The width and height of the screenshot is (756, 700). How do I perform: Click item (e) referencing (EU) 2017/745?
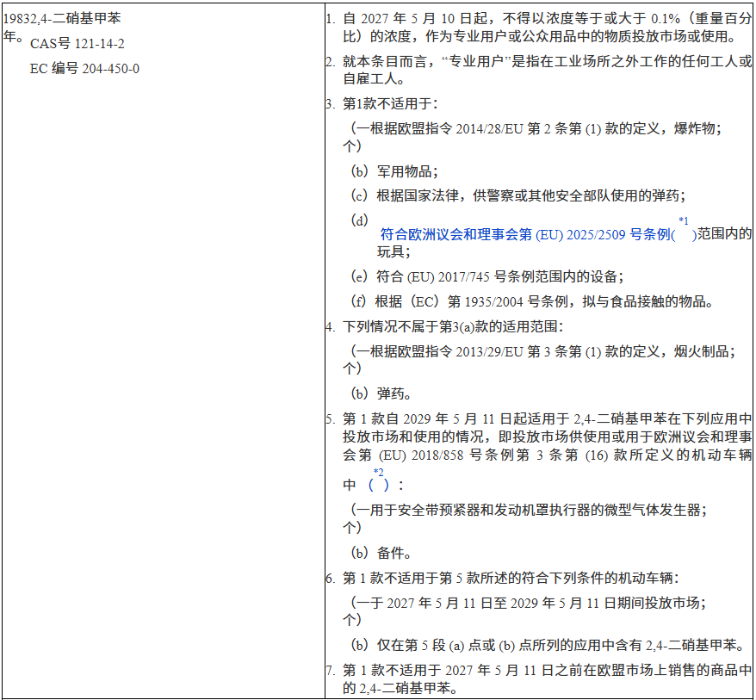click(486, 276)
